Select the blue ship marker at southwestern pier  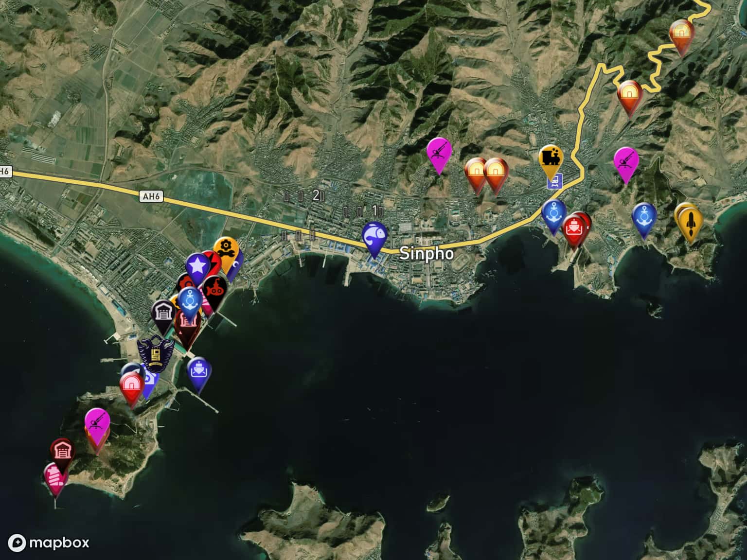pos(199,371)
